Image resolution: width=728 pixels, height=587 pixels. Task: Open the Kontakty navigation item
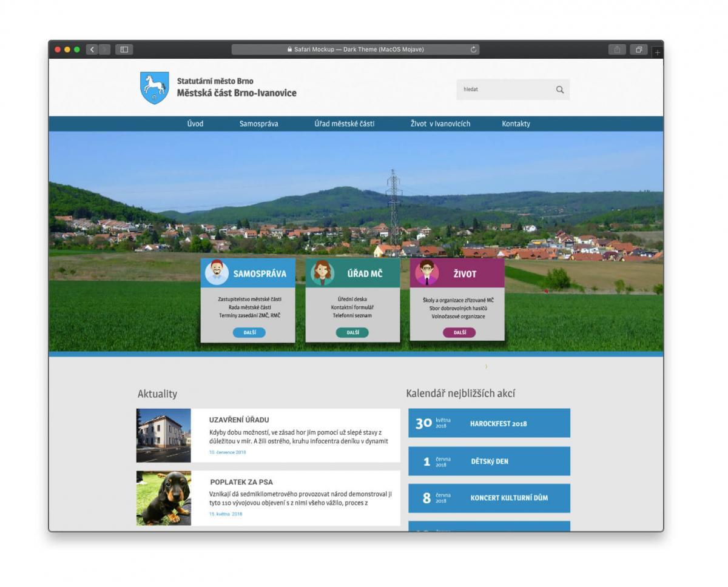coord(516,124)
